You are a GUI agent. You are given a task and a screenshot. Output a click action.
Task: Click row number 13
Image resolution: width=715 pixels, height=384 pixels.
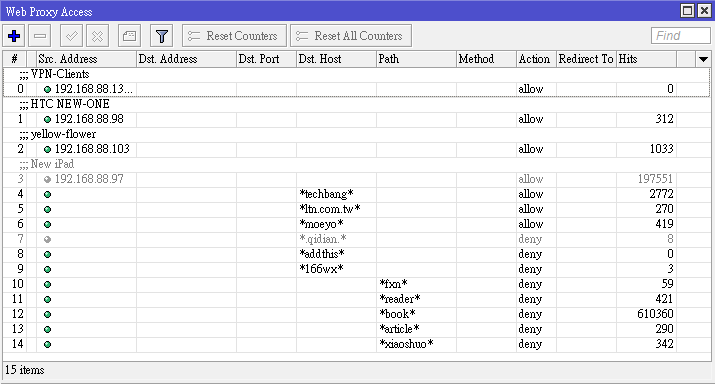pos(17,330)
